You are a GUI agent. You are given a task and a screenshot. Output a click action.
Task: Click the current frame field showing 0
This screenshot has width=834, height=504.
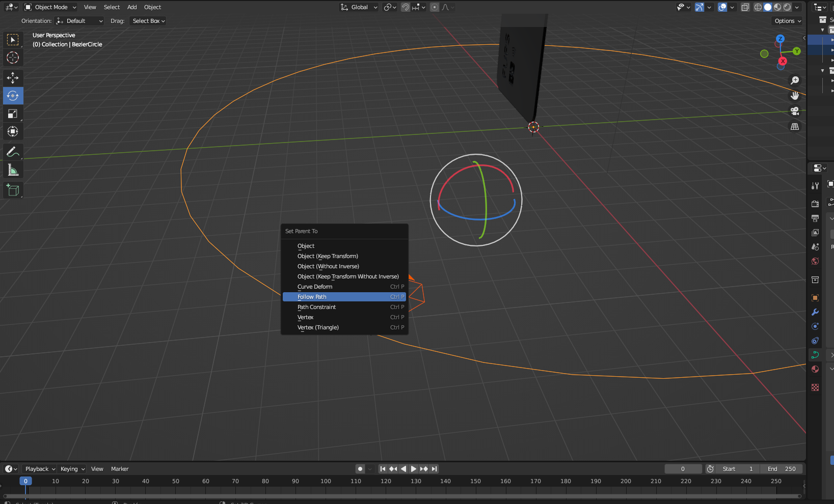[x=683, y=469]
